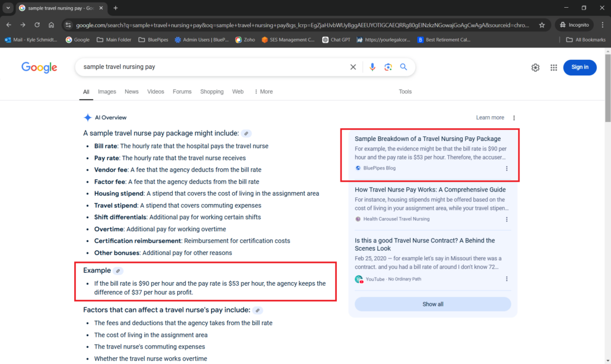Go to browser home page

pos(52,25)
